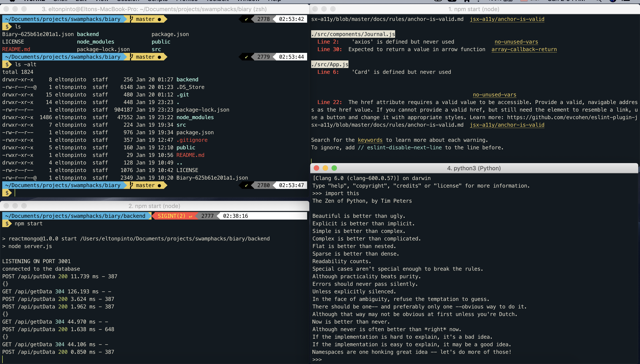Minimize the python3 window with yellow button
The width and height of the screenshot is (640, 364).
tap(325, 168)
